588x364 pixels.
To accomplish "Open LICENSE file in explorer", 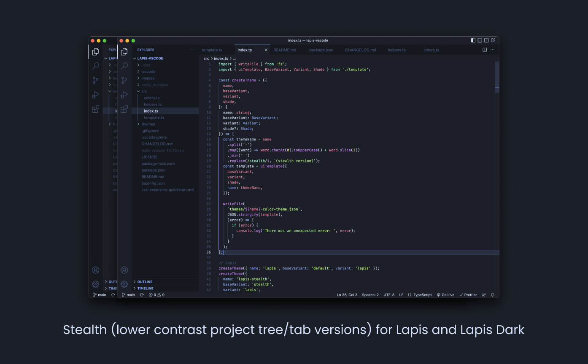I will 165,157.
